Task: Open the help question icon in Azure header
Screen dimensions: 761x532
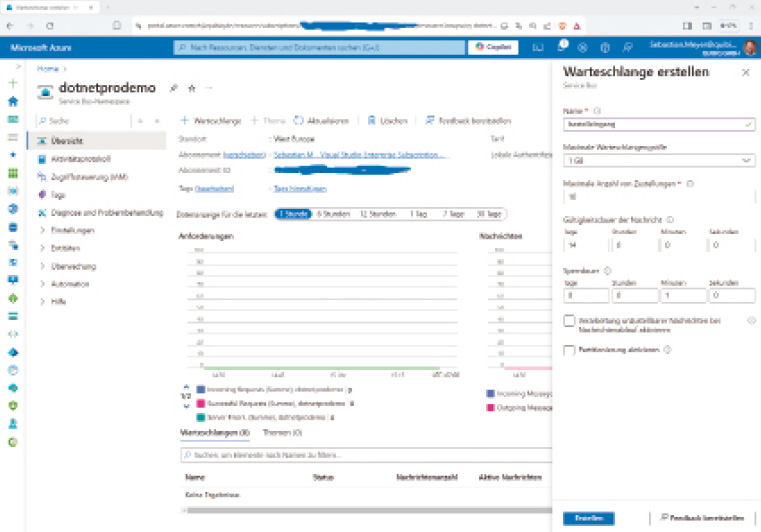Action: pos(605,48)
